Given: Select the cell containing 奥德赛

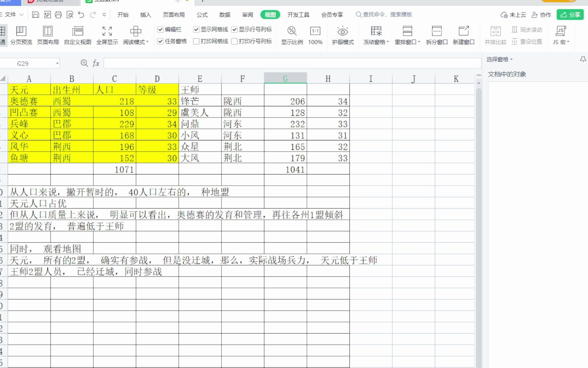Looking at the screenshot, I should tap(29, 101).
